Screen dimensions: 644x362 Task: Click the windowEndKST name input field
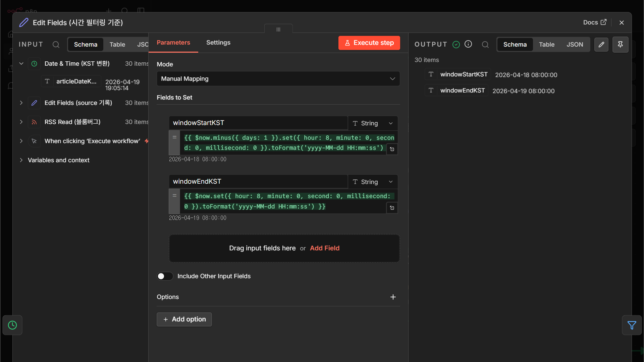click(x=258, y=181)
